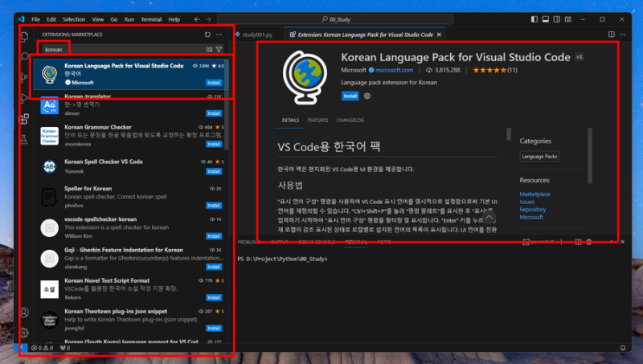Open the Edit menu
This screenshot has height=364, width=643.
point(51,19)
